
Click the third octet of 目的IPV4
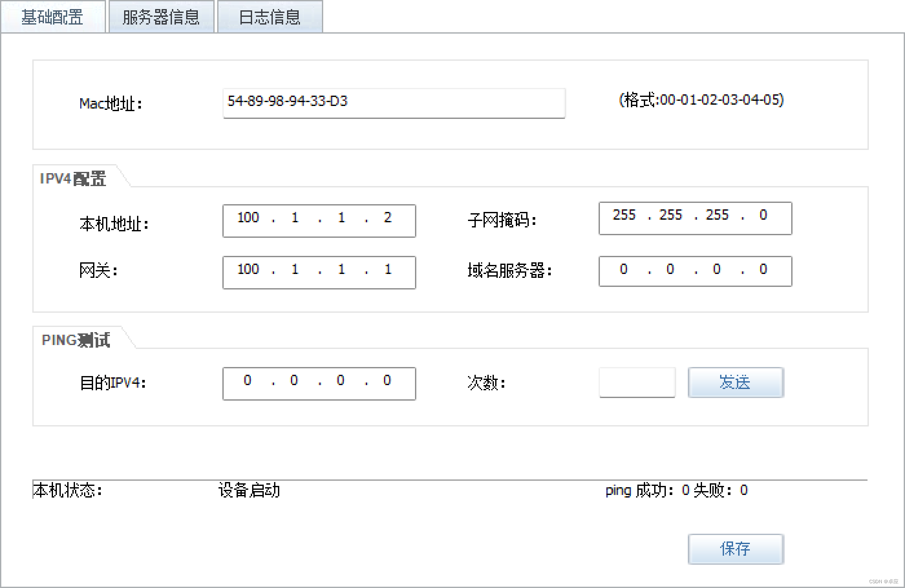click(x=340, y=382)
